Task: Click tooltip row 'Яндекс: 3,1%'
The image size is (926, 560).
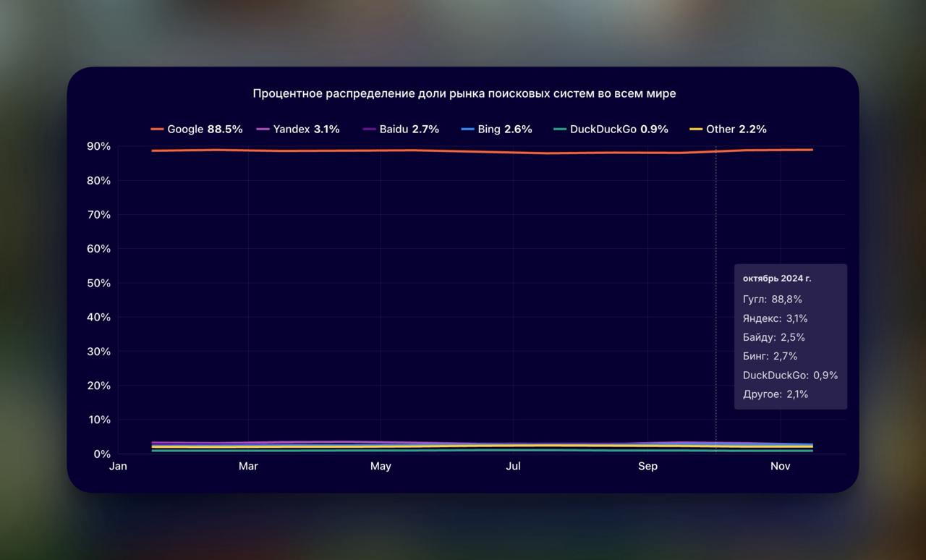Action: (x=776, y=318)
